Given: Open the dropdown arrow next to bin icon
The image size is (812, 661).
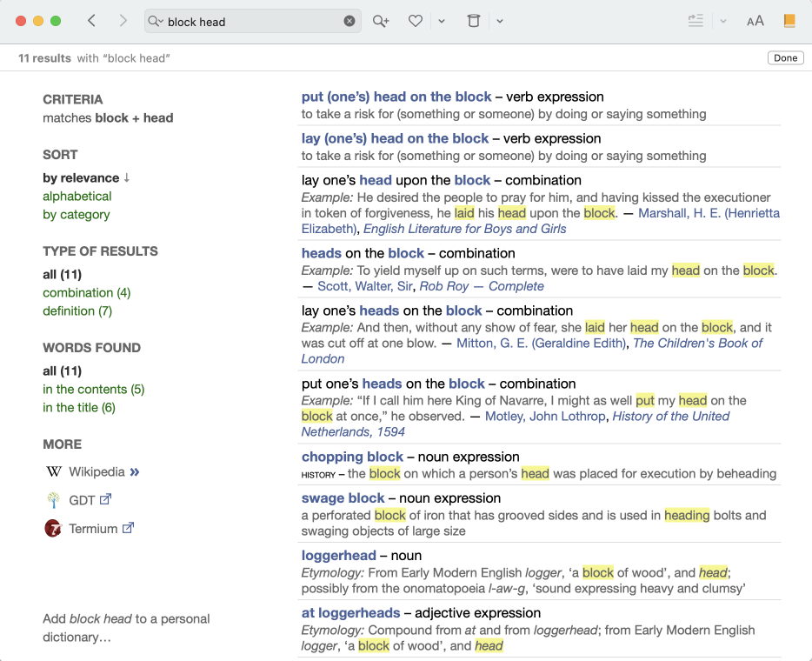Looking at the screenshot, I should coord(500,21).
